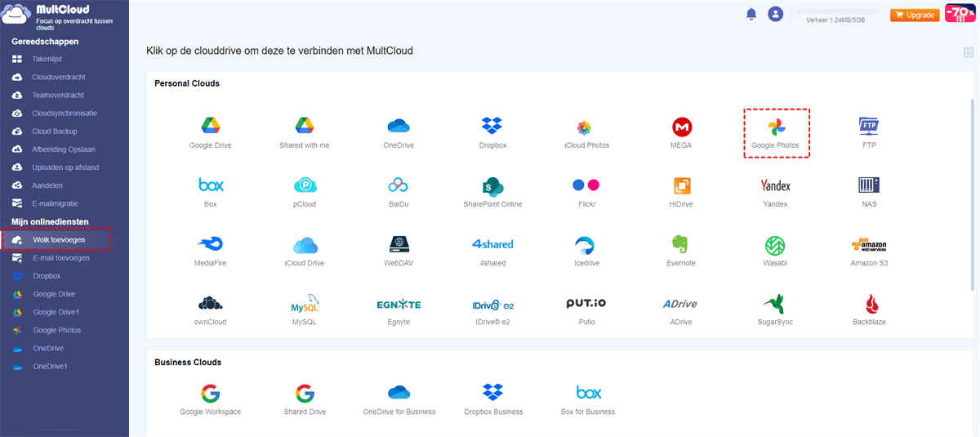Select iCloud Drive

pos(305,251)
